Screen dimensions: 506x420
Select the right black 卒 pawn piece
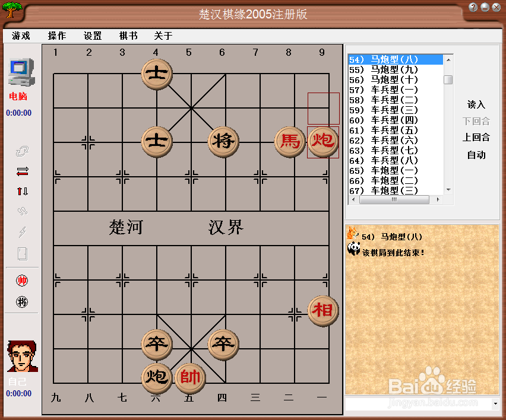[x=223, y=345]
